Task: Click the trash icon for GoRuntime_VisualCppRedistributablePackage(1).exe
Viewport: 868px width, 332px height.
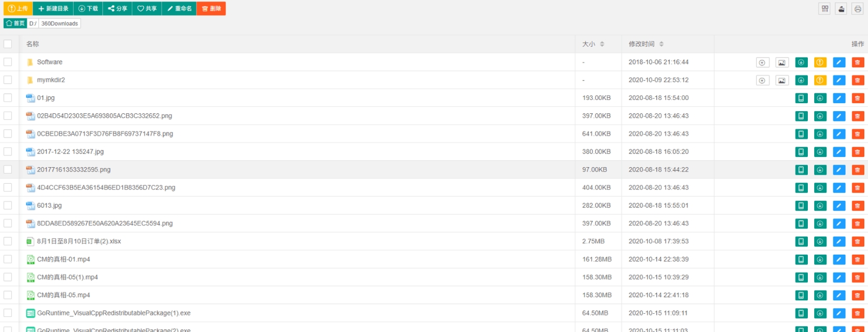Action: click(x=858, y=313)
